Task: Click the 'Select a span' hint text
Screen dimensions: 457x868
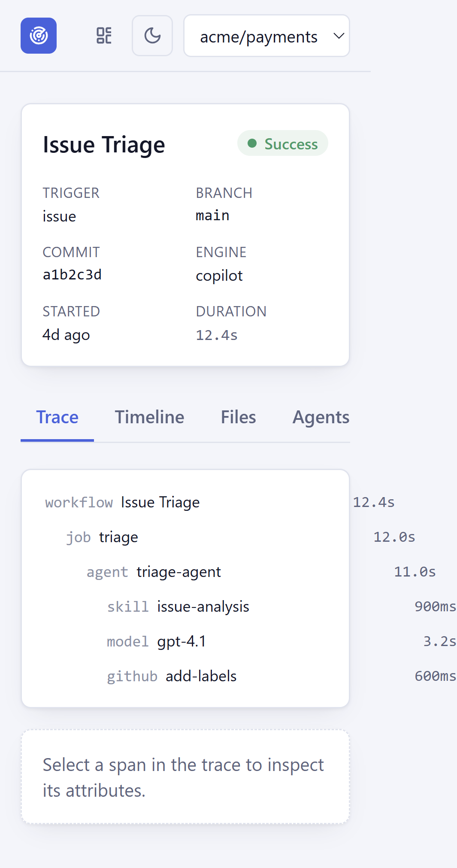Action: [x=183, y=777]
